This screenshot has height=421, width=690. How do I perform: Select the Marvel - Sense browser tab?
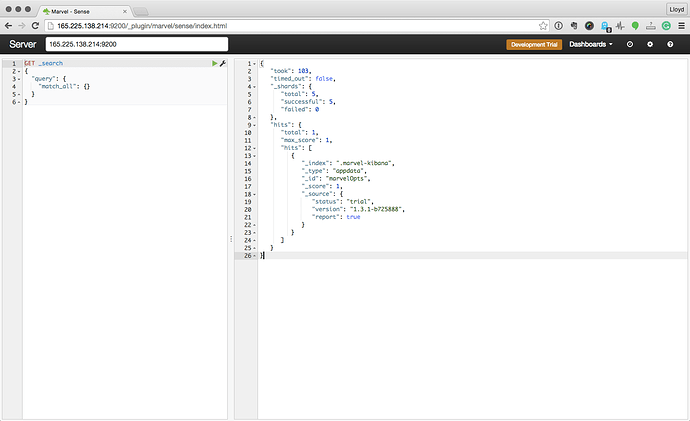[84, 11]
